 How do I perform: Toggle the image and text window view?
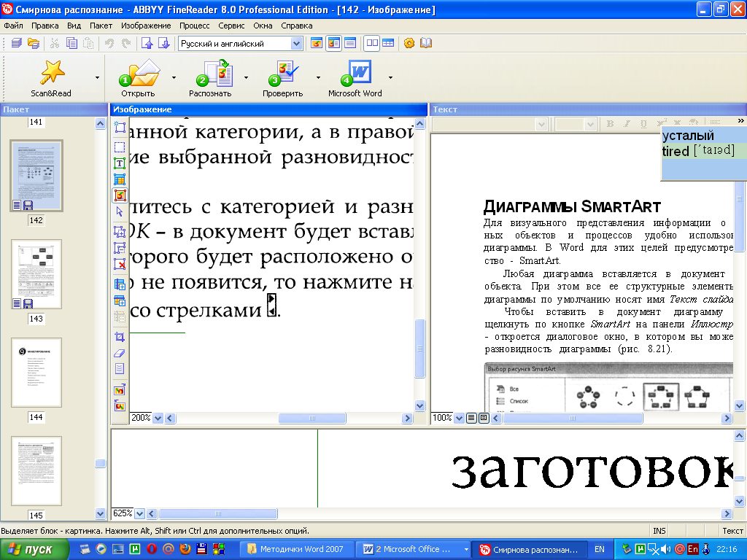click(333, 43)
